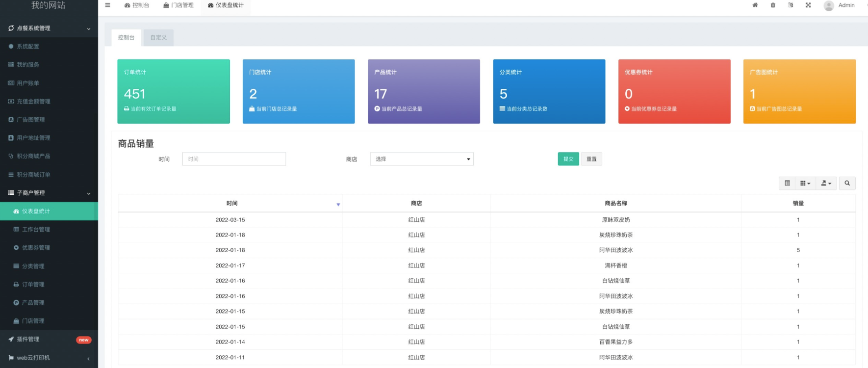868x368 pixels.
Task: Click the home icon in top bar
Action: (x=755, y=5)
